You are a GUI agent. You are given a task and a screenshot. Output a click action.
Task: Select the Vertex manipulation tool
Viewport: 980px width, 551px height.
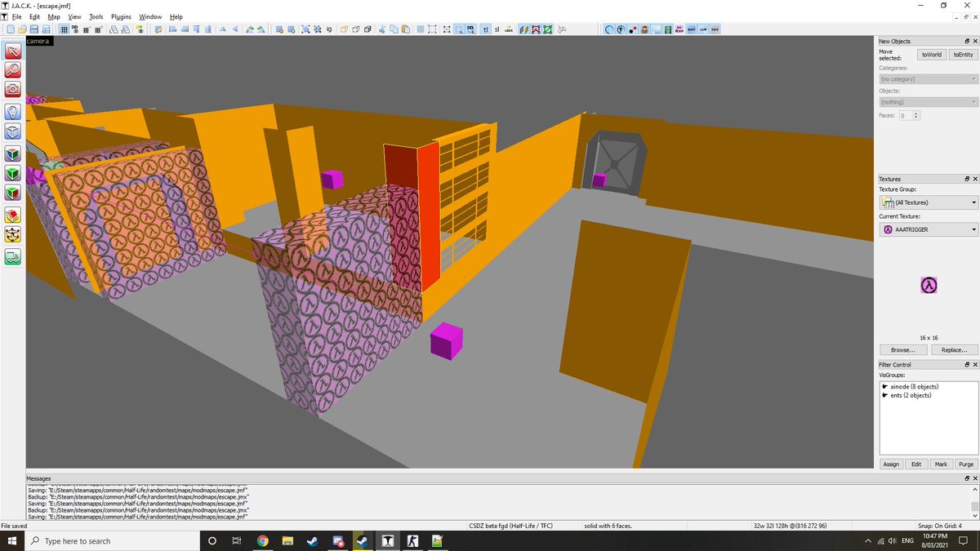pyautogui.click(x=13, y=234)
